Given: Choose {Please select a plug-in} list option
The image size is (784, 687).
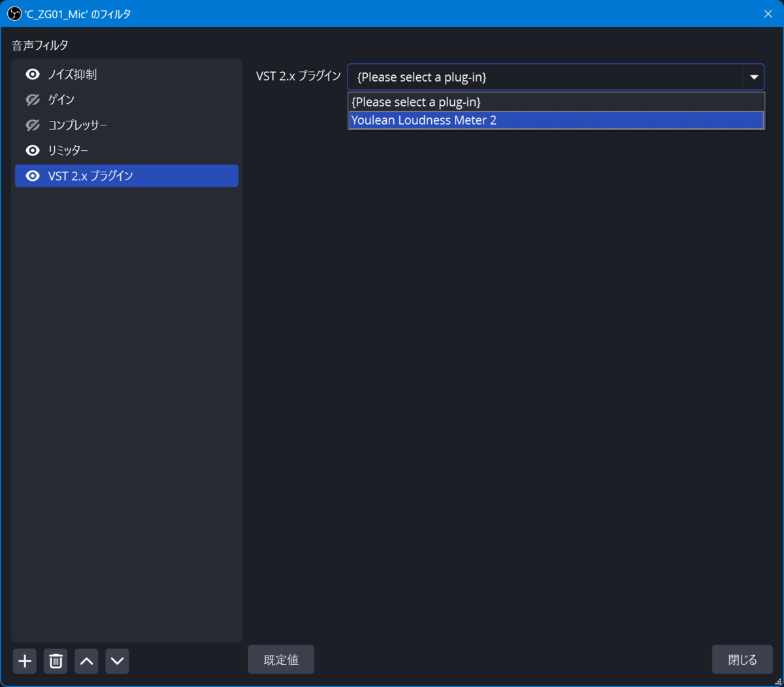Looking at the screenshot, I should click(x=556, y=102).
